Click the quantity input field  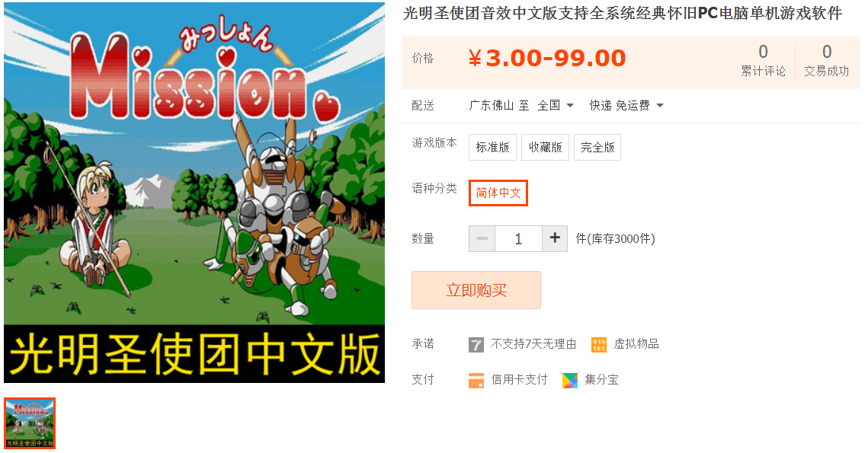pyautogui.click(x=518, y=238)
